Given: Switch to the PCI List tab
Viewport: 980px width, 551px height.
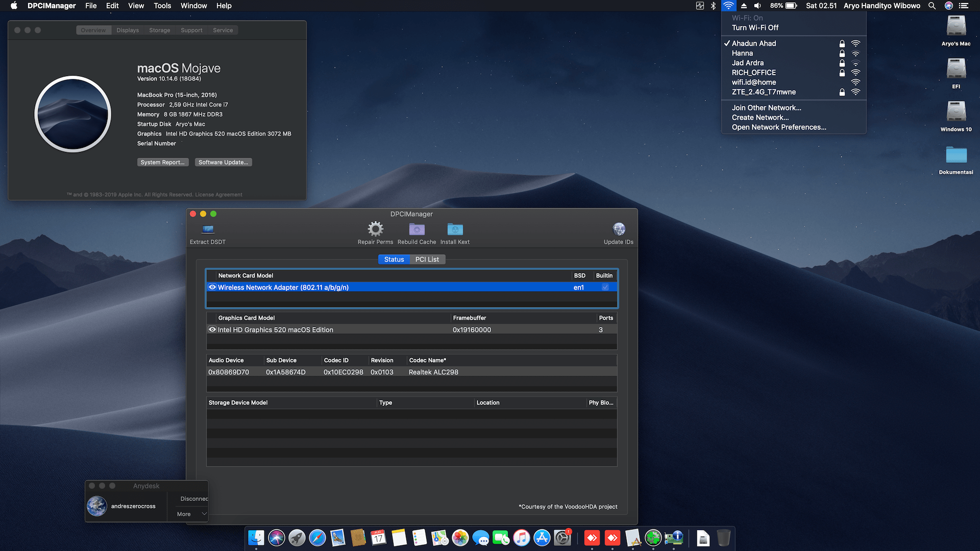Looking at the screenshot, I should click(x=427, y=259).
